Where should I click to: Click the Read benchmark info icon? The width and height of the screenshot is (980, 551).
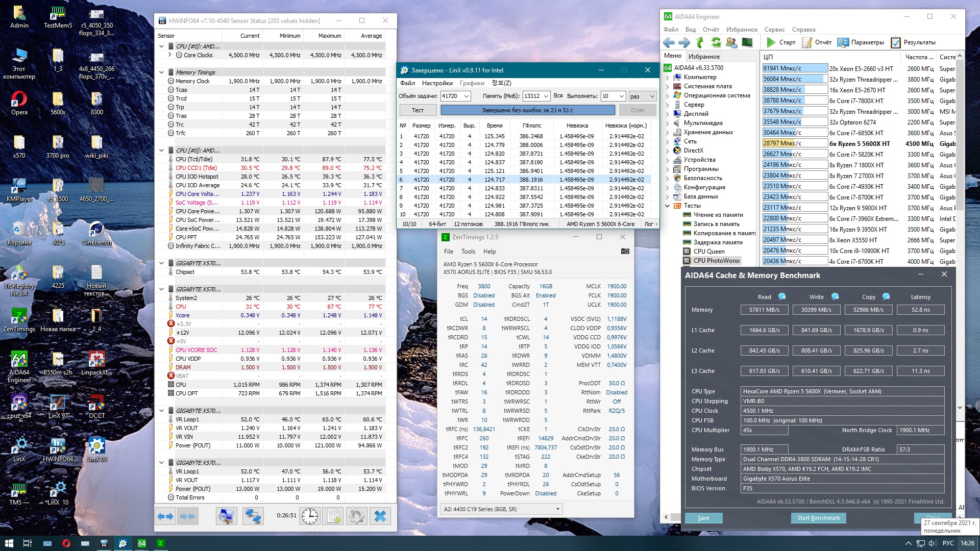click(781, 296)
